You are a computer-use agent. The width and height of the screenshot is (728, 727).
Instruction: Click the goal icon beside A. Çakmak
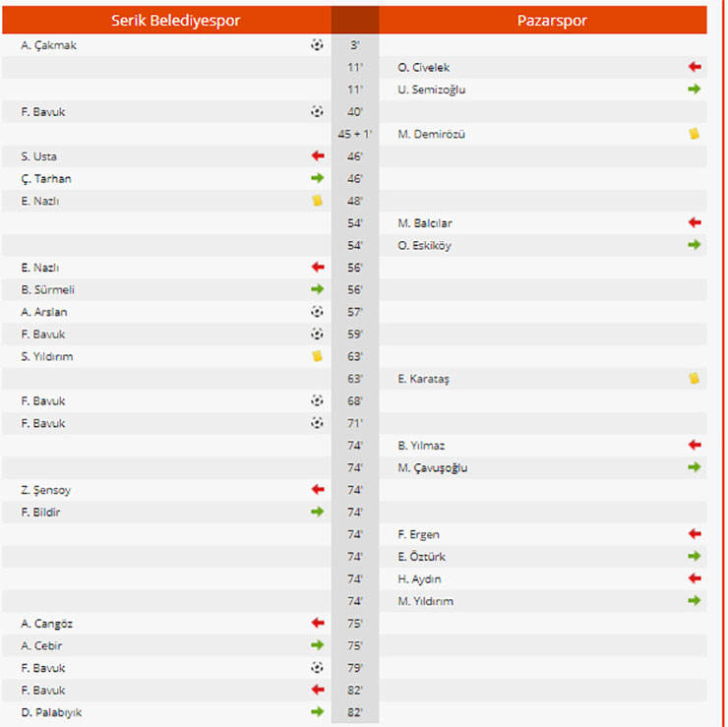[317, 45]
